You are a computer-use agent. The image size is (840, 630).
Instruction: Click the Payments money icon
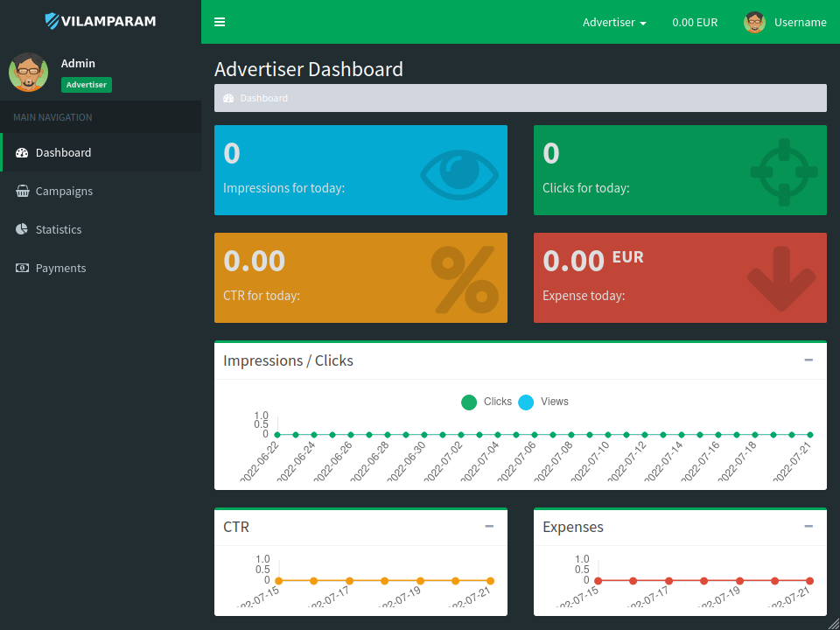point(22,268)
